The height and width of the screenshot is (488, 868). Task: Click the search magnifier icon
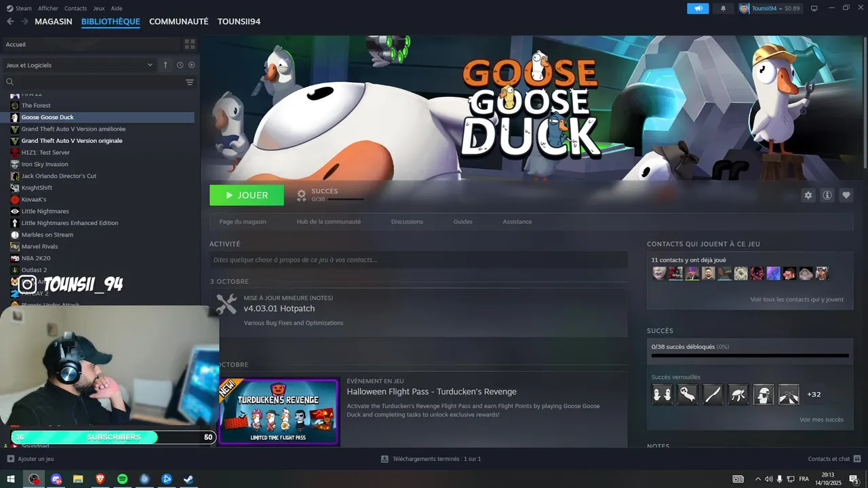pyautogui.click(x=10, y=82)
